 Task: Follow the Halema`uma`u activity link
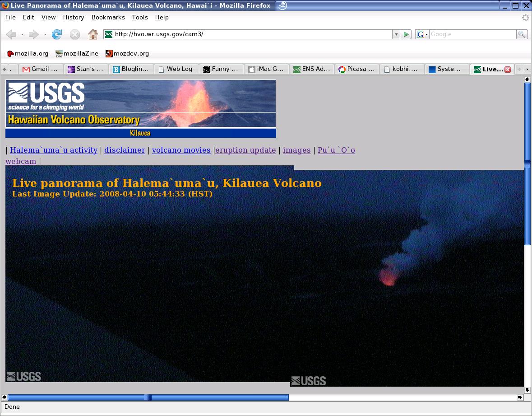tap(54, 150)
